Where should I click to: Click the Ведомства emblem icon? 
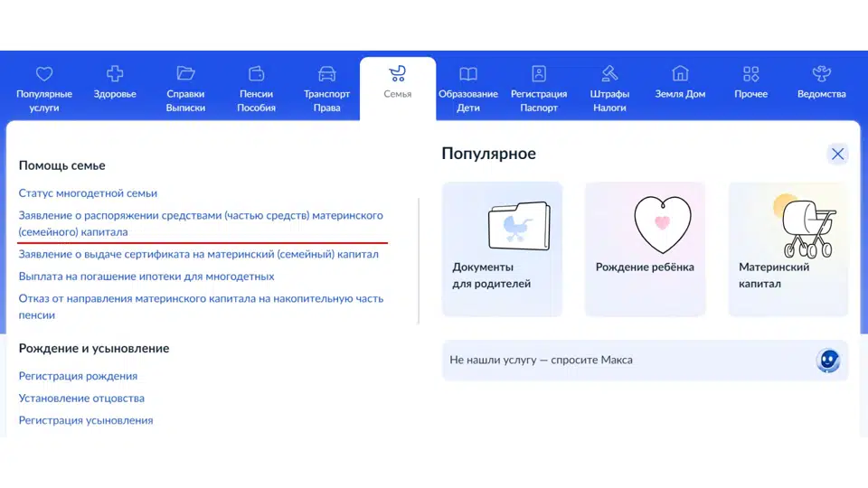(821, 73)
